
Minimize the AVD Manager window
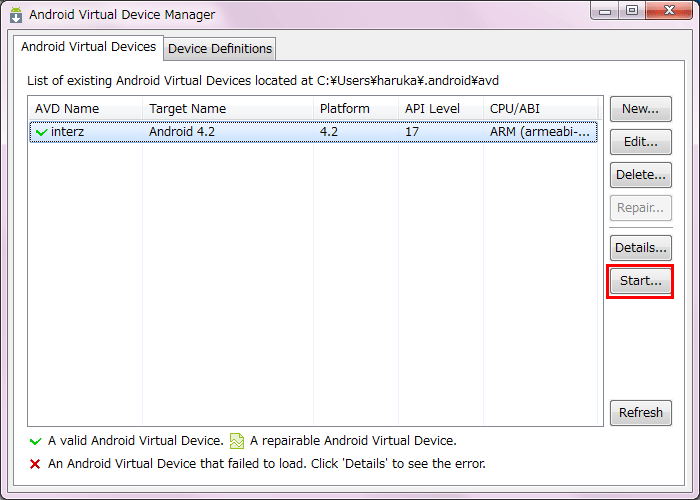pos(605,11)
